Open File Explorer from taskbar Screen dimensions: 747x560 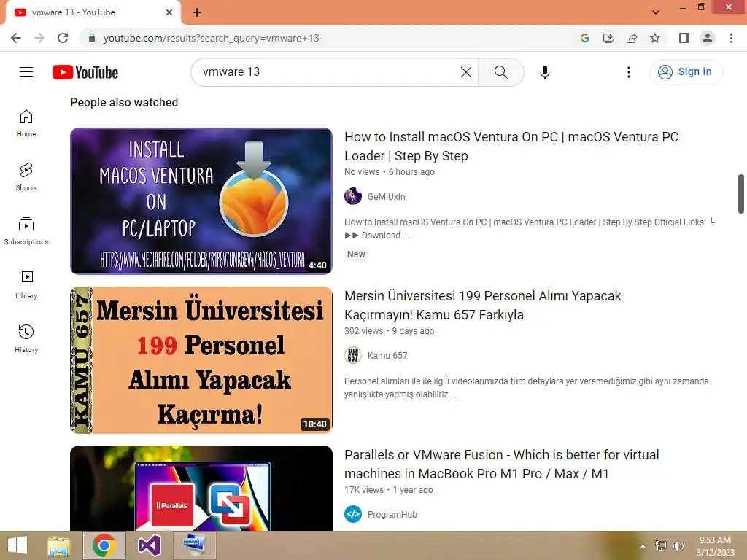tap(59, 545)
